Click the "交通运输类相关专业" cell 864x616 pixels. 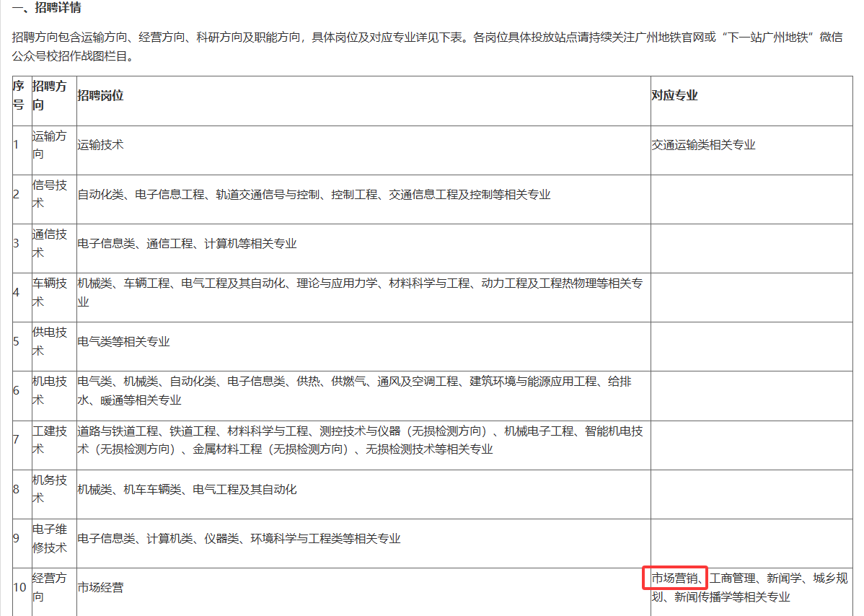tap(703, 144)
